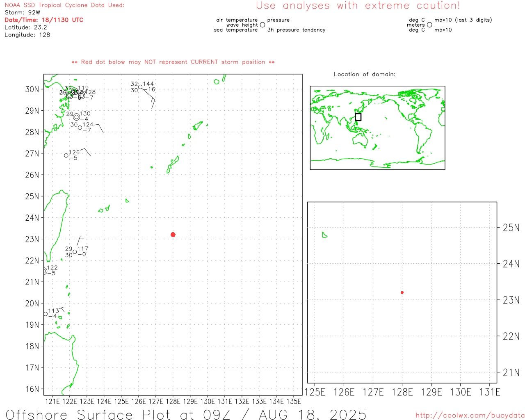The image size is (525, 420).
Task: Click the 125E longitude label on inset map
Action: pyautogui.click(x=315, y=392)
